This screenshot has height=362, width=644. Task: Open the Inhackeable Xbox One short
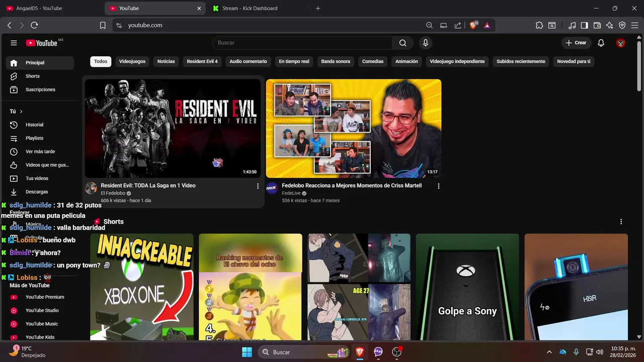[142, 287]
